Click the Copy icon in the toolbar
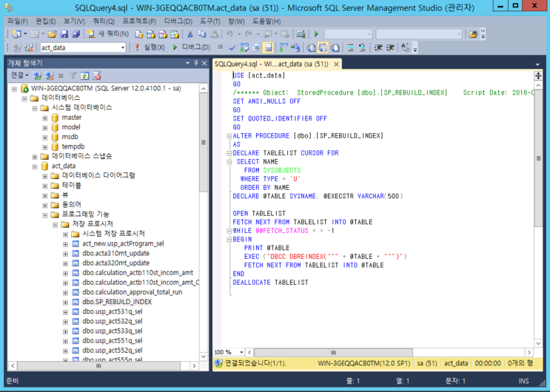Image resolution: width=550 pixels, height=392 pixels. click(x=201, y=34)
